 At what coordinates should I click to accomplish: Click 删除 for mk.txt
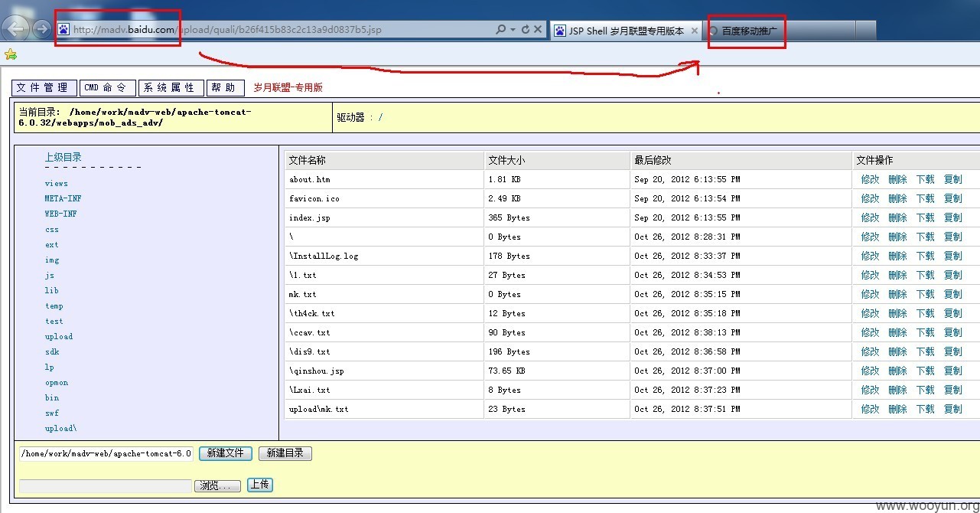(897, 294)
